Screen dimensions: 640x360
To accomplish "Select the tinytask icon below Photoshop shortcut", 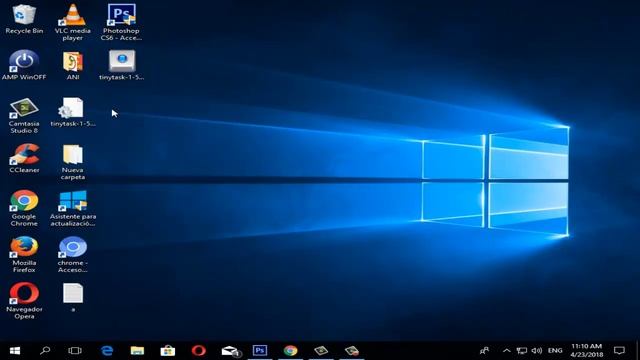I will click(121, 65).
